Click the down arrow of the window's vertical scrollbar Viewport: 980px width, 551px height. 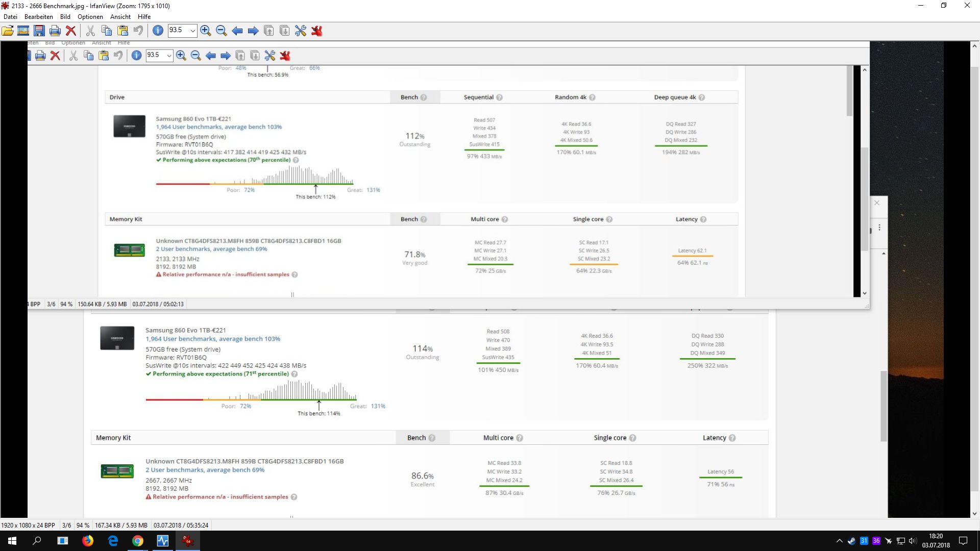click(x=974, y=514)
